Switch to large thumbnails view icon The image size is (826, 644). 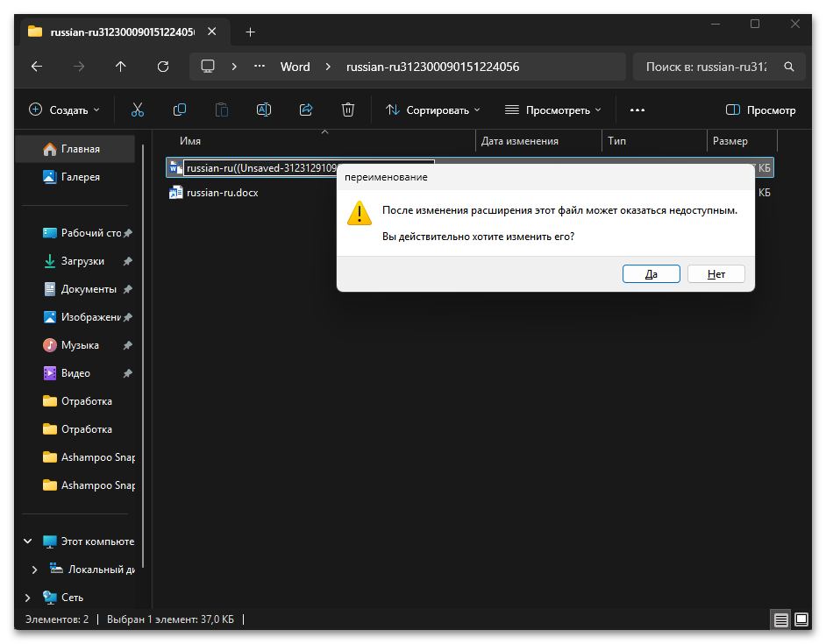(x=801, y=619)
